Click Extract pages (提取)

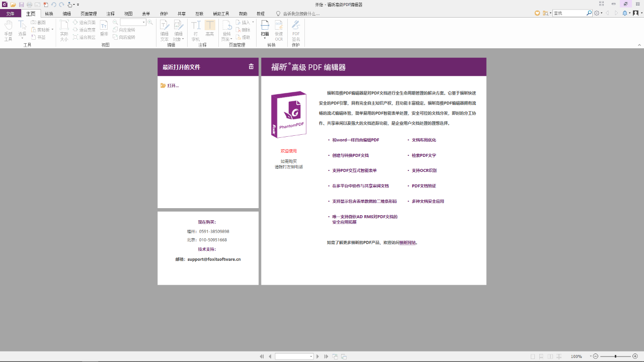click(x=243, y=37)
